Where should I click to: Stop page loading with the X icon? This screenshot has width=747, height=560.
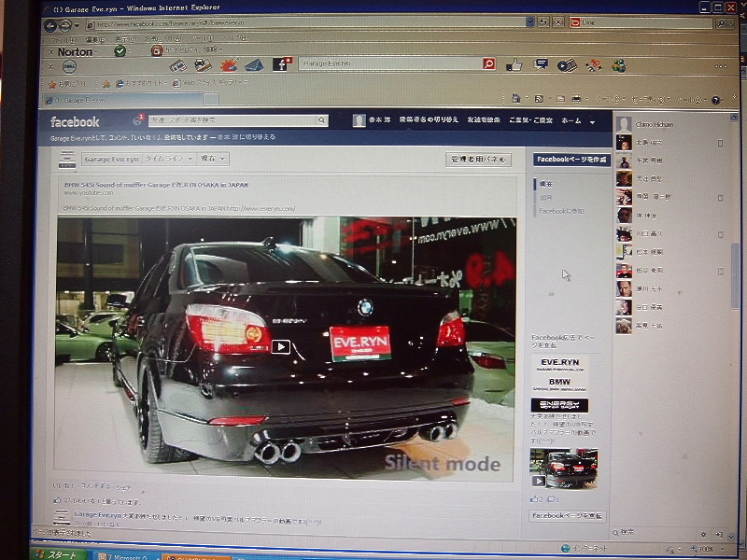click(x=558, y=21)
